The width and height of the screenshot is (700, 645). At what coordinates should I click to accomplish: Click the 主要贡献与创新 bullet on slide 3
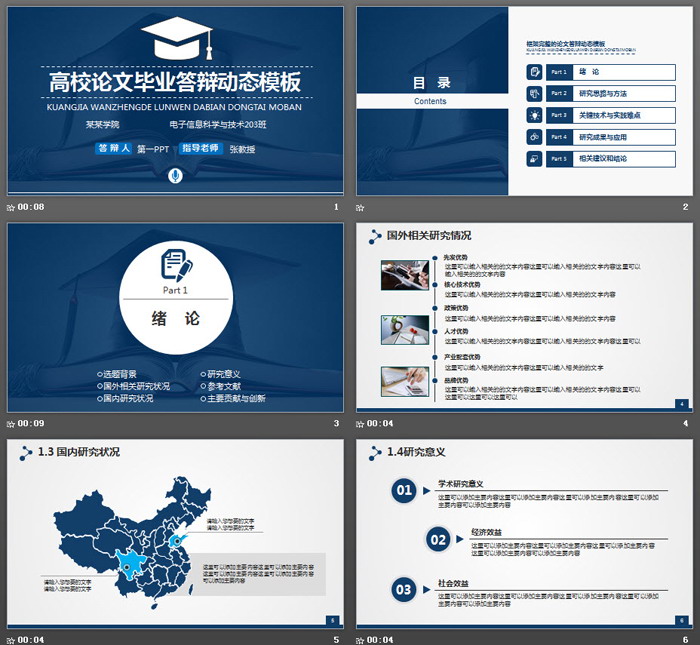(x=233, y=398)
